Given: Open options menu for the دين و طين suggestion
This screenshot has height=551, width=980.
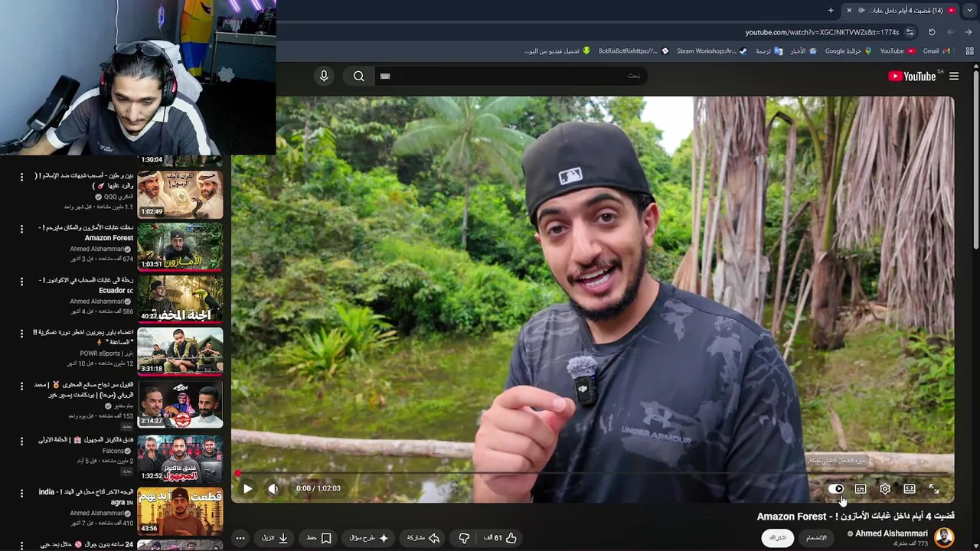Looking at the screenshot, I should [21, 177].
